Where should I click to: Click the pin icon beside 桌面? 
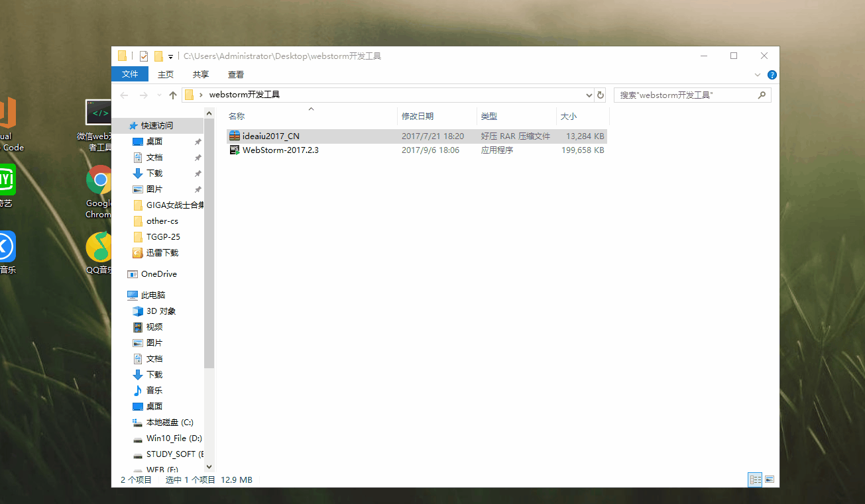coord(198,142)
